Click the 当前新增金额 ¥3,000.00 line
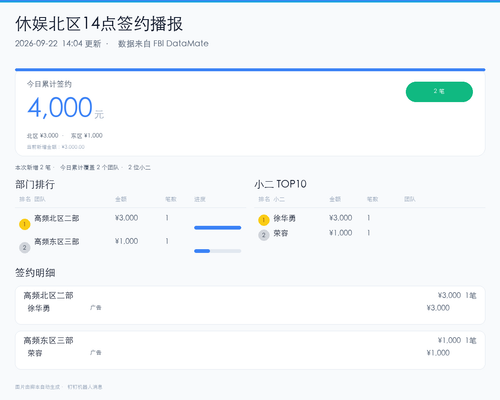500x400 pixels. tap(56, 147)
